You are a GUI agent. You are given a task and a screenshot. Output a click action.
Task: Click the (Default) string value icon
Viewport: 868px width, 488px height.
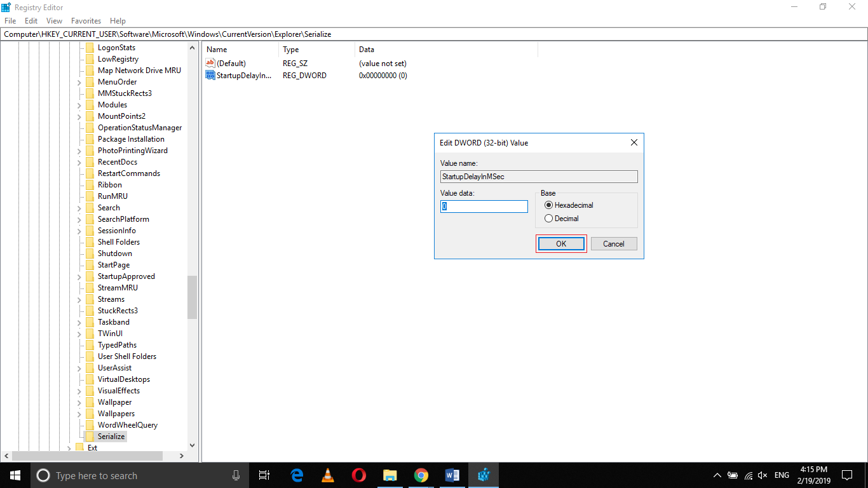pyautogui.click(x=210, y=63)
